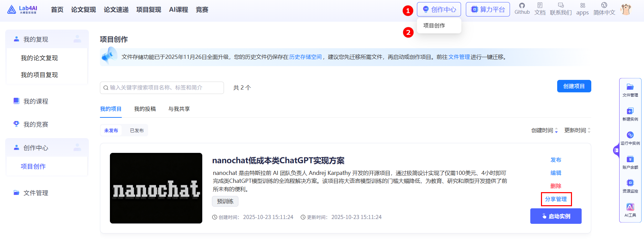Click the Lab4AI logo
This screenshot has width=644, height=240.
pyautogui.click(x=22, y=10)
